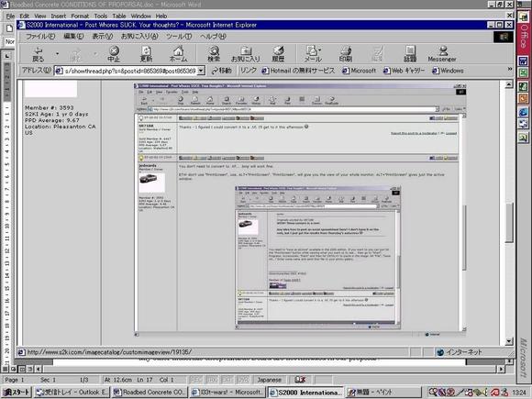Image resolution: width=532 pixels, height=399 pixels.
Task: Open Hotmail の無料サービス link
Action: point(299,71)
